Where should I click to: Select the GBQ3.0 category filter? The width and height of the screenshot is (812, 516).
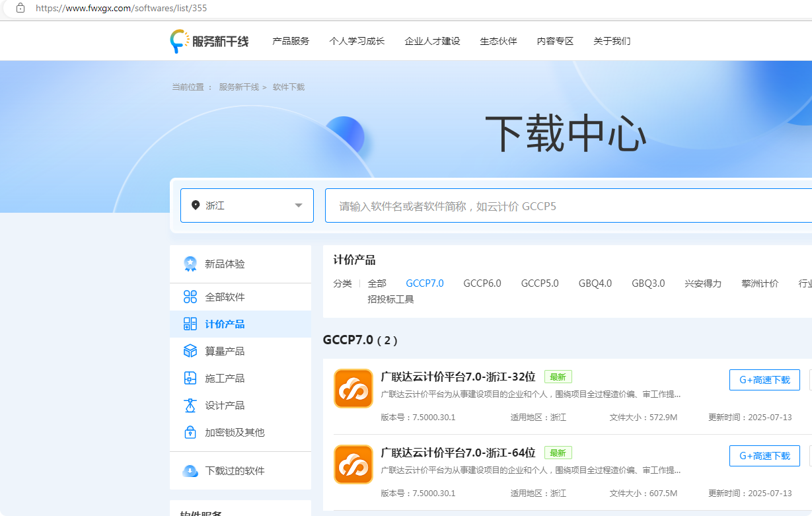[648, 283]
